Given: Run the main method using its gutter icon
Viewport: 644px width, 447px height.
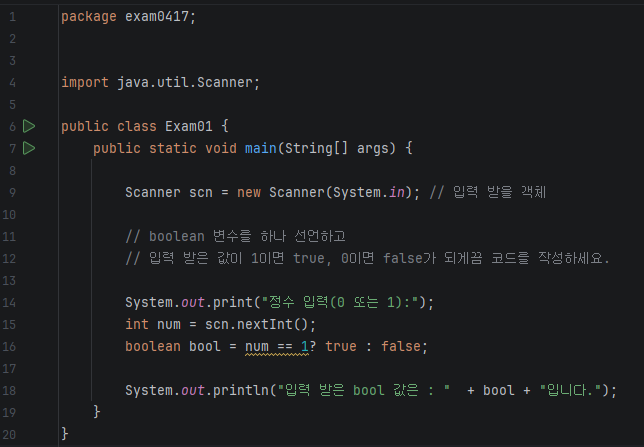Looking at the screenshot, I should [x=29, y=148].
